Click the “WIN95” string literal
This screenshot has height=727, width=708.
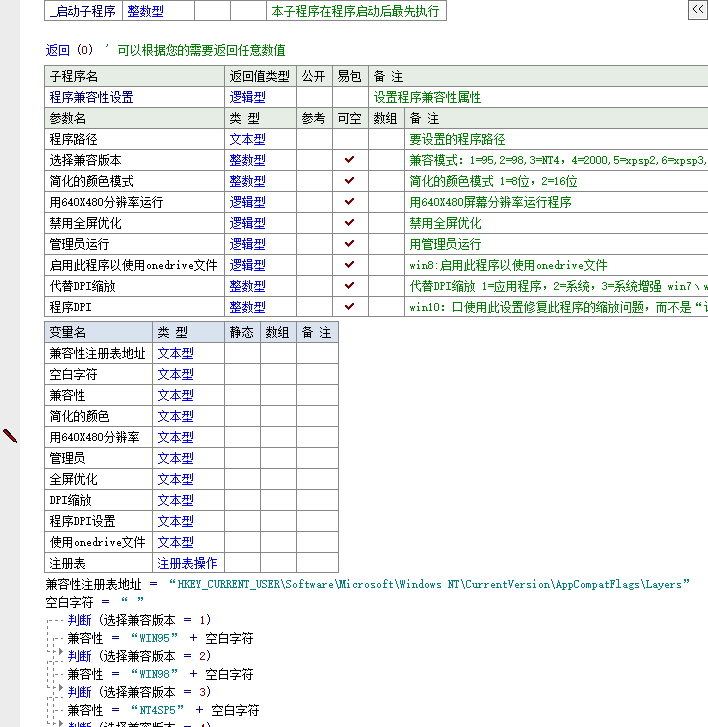(x=154, y=638)
